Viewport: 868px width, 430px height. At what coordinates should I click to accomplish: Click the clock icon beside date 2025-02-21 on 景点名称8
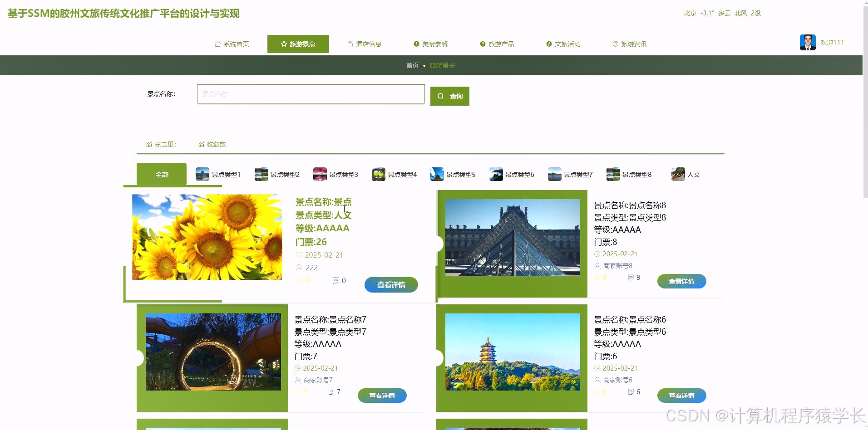(x=597, y=254)
